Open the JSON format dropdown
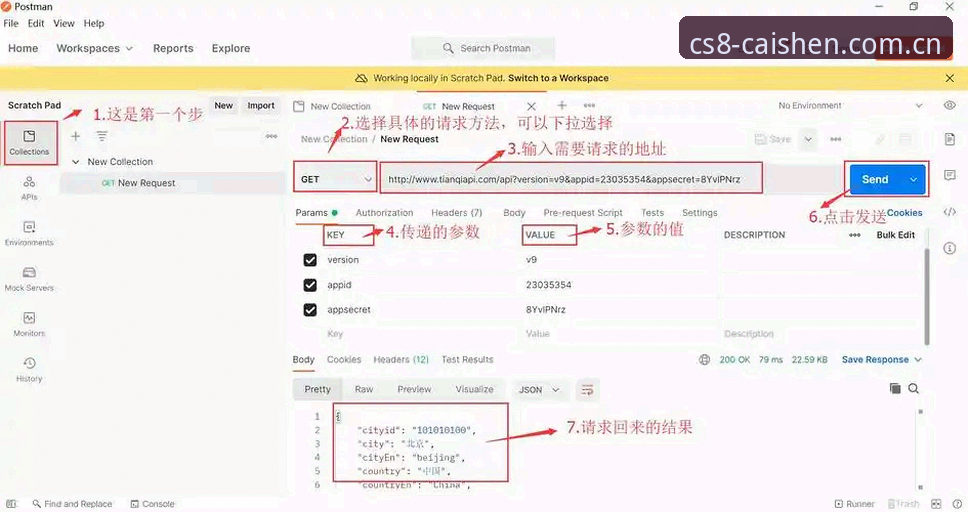The image size is (968, 512). (x=539, y=390)
